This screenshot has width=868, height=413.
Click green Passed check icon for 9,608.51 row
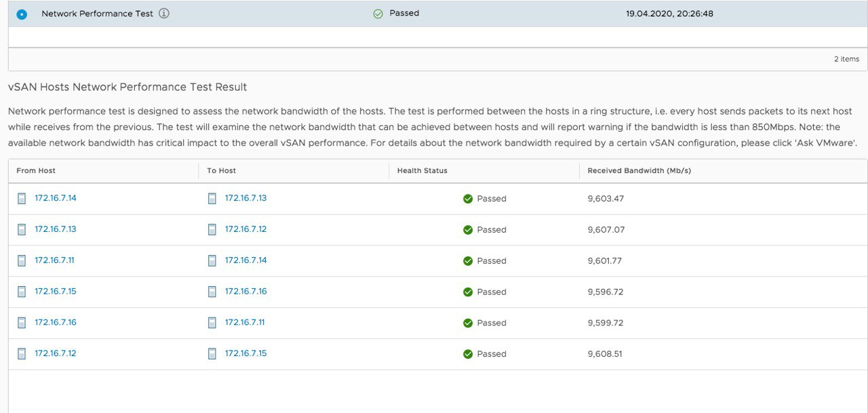468,354
